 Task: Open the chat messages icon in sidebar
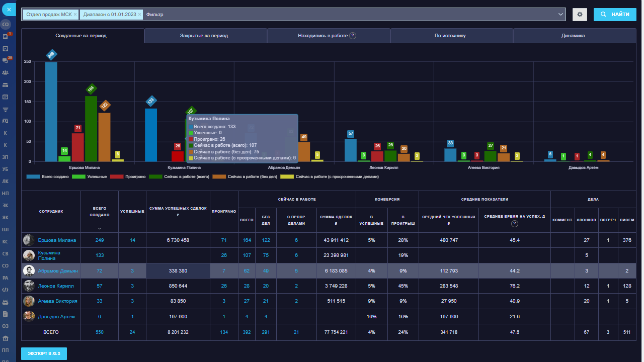6,60
